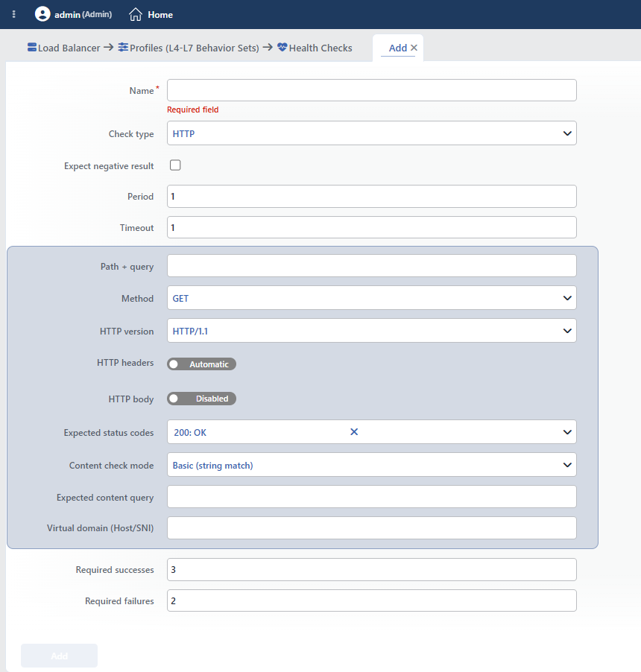Click the Home link

click(x=160, y=15)
